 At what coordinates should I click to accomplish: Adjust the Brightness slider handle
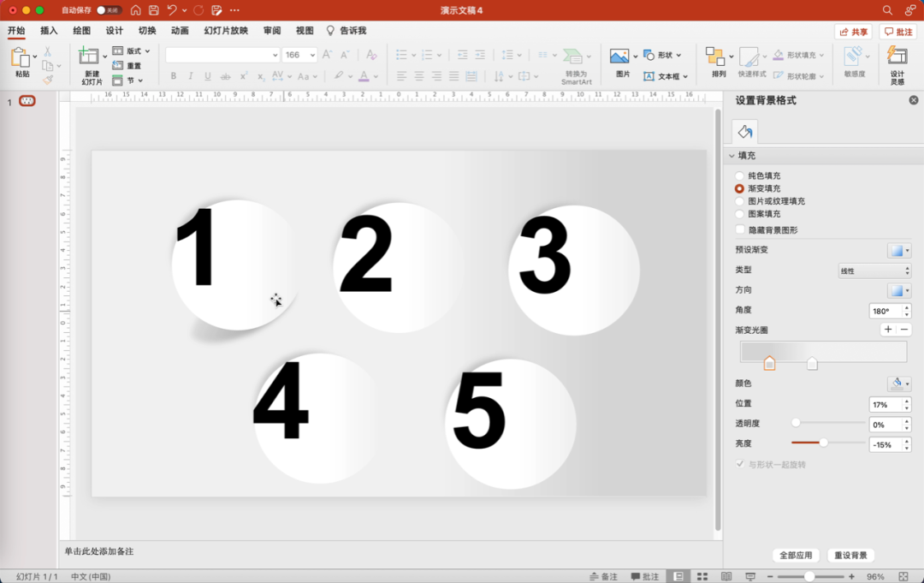coord(823,443)
